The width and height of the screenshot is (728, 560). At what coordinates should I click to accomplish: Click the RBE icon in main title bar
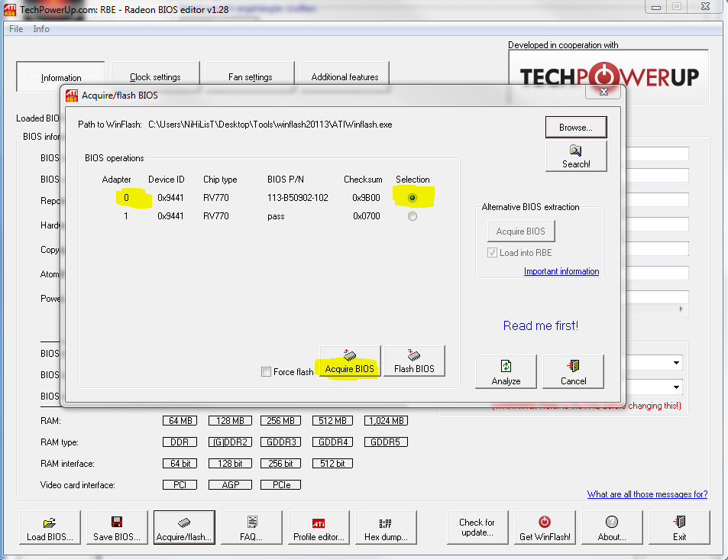[10, 10]
